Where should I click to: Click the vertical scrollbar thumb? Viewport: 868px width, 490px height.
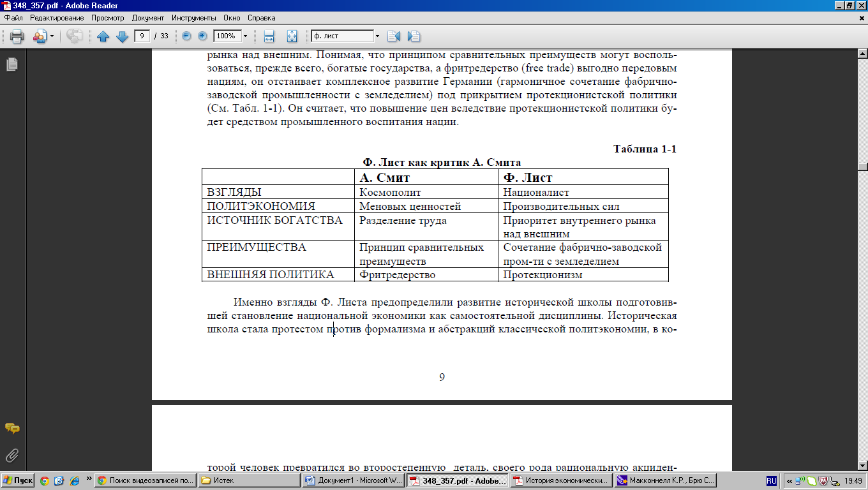pyautogui.click(x=863, y=168)
